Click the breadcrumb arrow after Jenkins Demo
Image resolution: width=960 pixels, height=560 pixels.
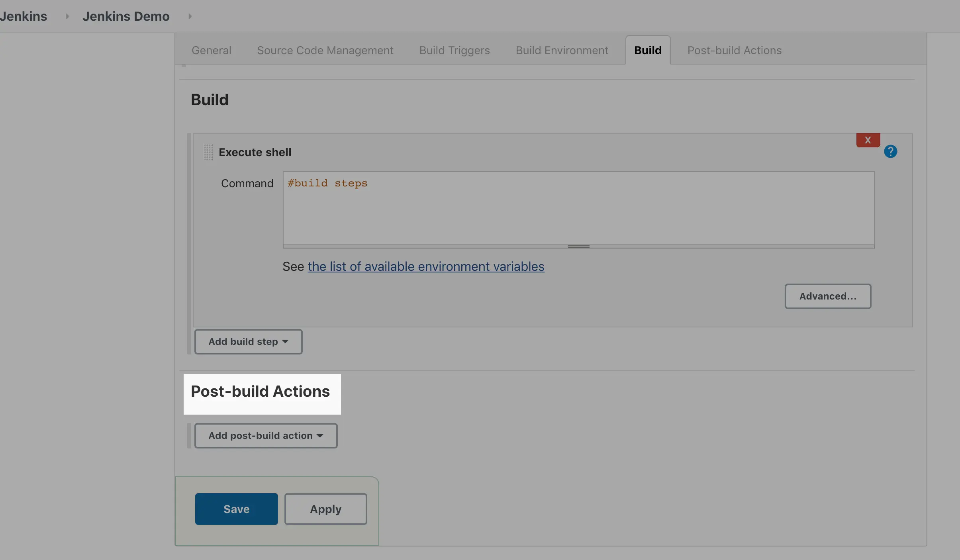(x=190, y=16)
